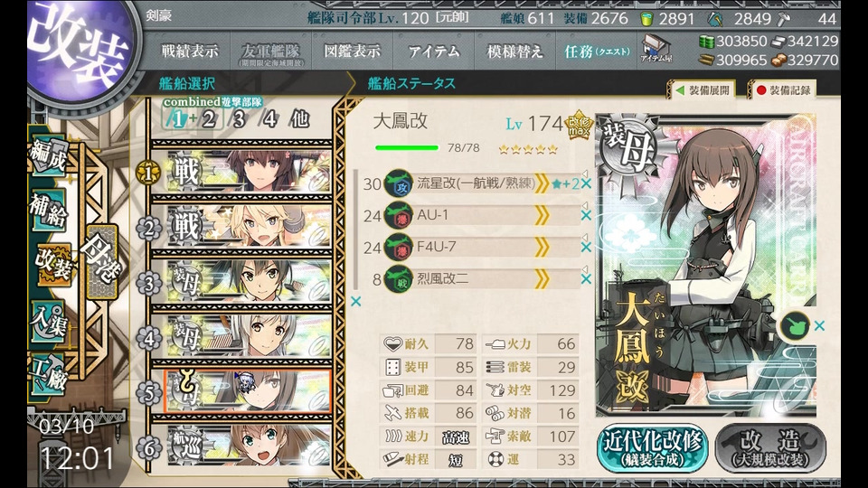The width and height of the screenshot is (868, 488).
Task: Click the green HP bar 78/78
Action: click(x=406, y=147)
